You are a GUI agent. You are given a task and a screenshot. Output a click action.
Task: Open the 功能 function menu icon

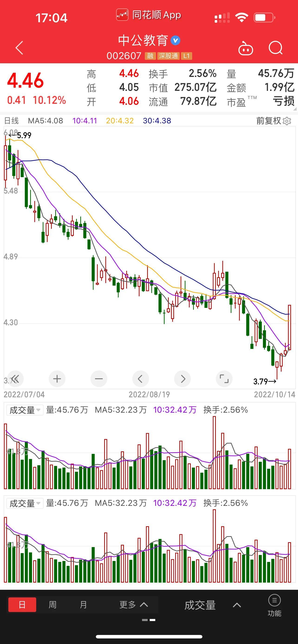(x=275, y=605)
